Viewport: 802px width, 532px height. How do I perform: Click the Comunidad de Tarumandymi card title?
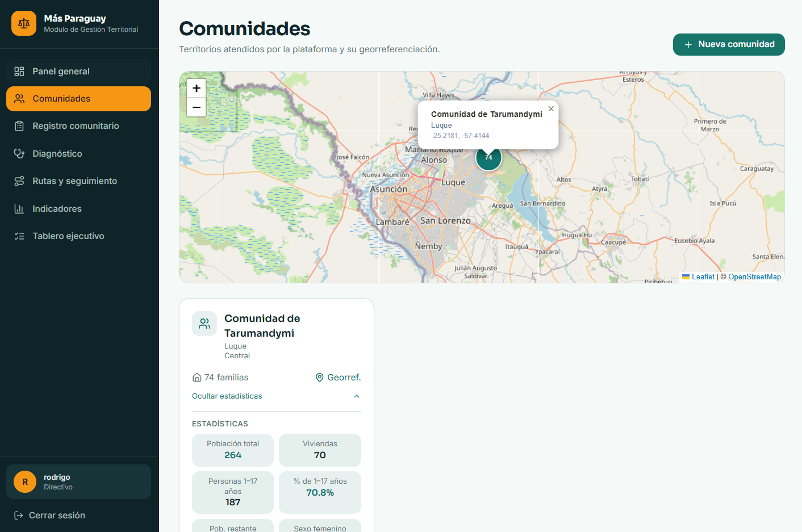[x=262, y=326]
